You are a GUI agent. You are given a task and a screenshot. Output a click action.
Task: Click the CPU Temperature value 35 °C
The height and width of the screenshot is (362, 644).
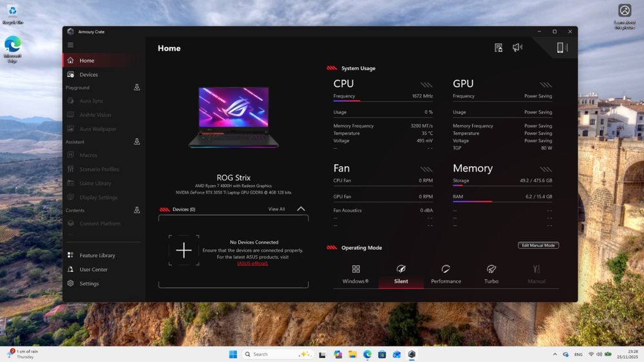[x=427, y=133]
